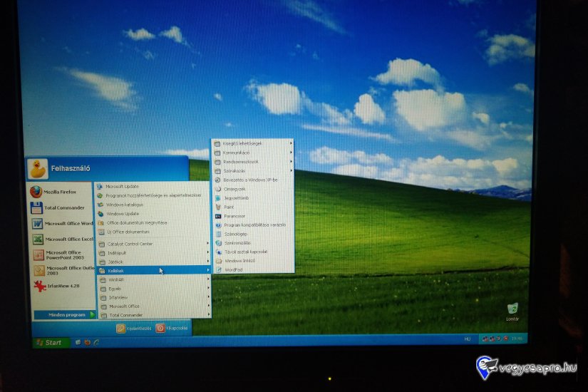Click the Start button on taskbar
This screenshot has height=392, width=588.
pos(49,343)
